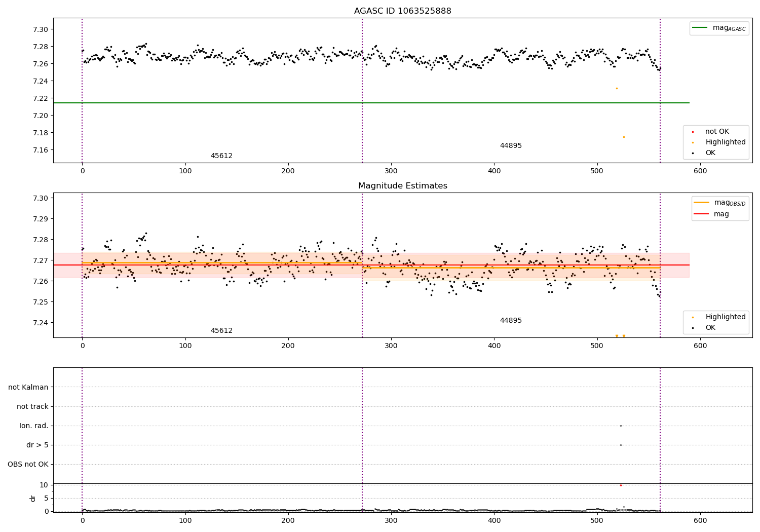Click the red triangle marker in the dr plot
Screen dimensions: 760x532
621,485
